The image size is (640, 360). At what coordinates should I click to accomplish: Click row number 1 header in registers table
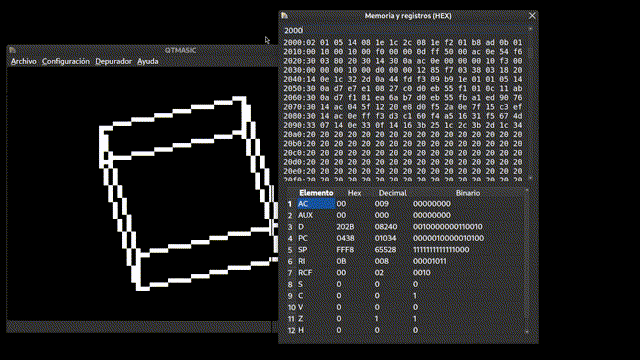(x=290, y=204)
